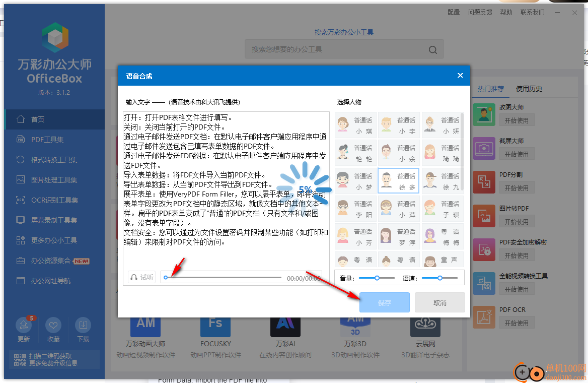Image resolution: width=588 pixels, height=383 pixels.
Task: Click the 改图大师 icon
Action: 484,114
